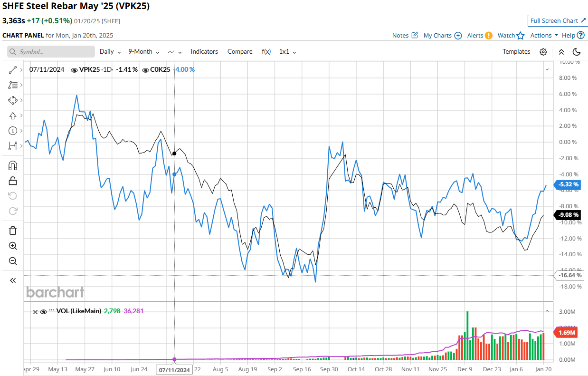The height and width of the screenshot is (376, 588).
Task: Zoom in using the magnifier plus icon
Action: (13, 246)
